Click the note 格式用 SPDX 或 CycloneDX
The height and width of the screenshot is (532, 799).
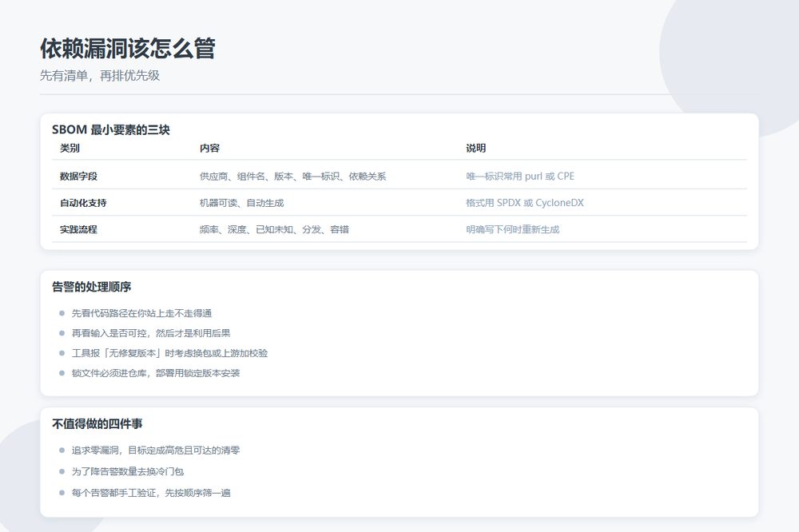tap(525, 203)
